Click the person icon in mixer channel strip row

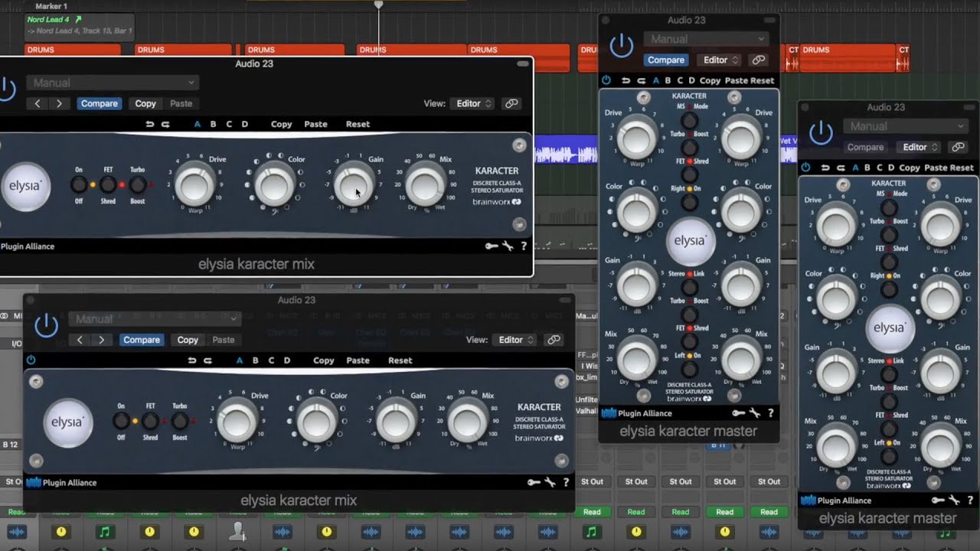tap(237, 530)
